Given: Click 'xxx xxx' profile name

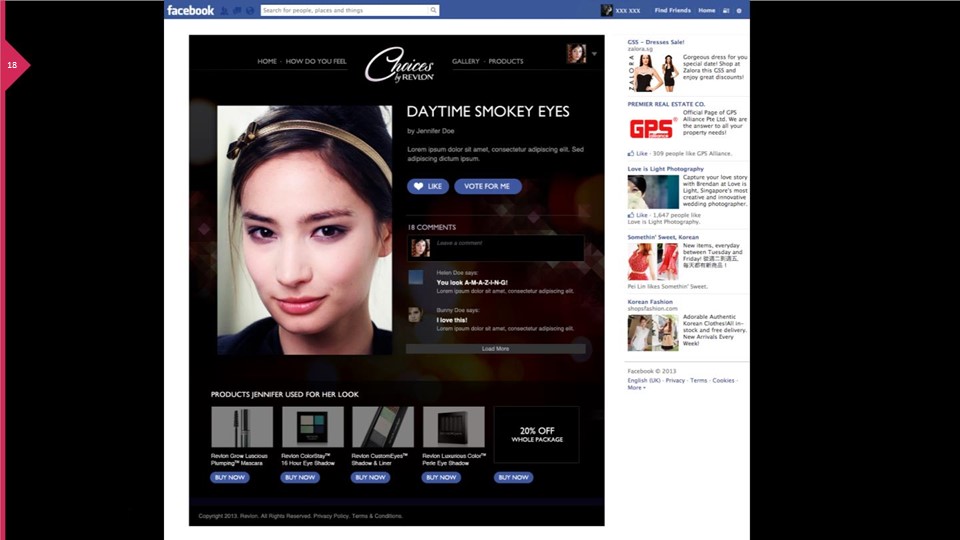Looking at the screenshot, I should 628,11.
